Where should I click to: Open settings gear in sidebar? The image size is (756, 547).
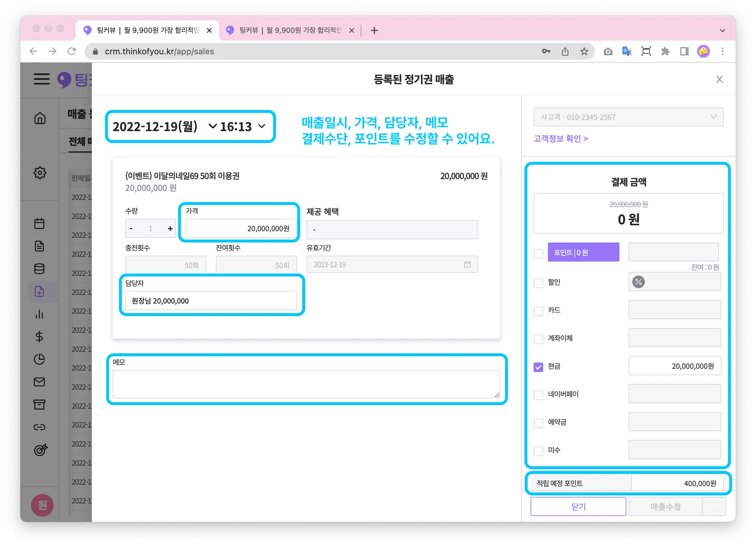(40, 173)
